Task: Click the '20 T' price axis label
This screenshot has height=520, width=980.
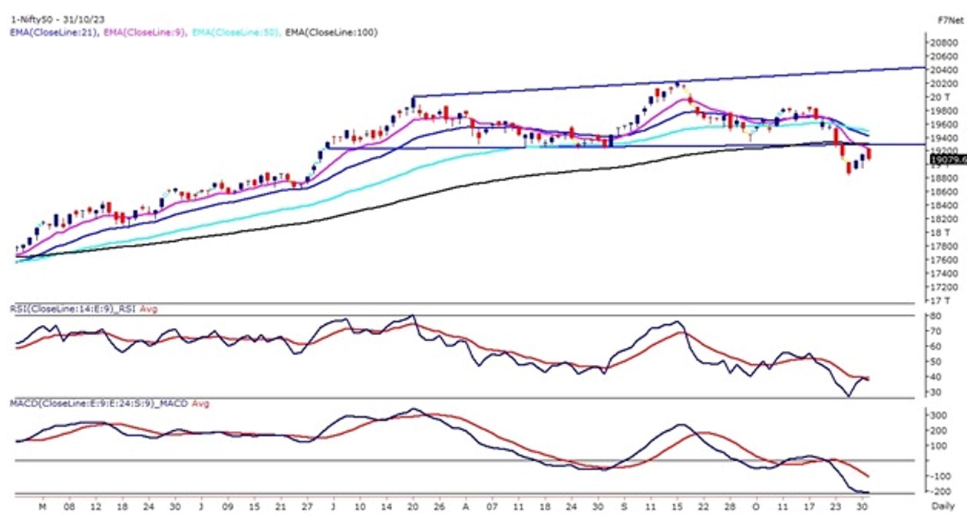Action: click(942, 98)
